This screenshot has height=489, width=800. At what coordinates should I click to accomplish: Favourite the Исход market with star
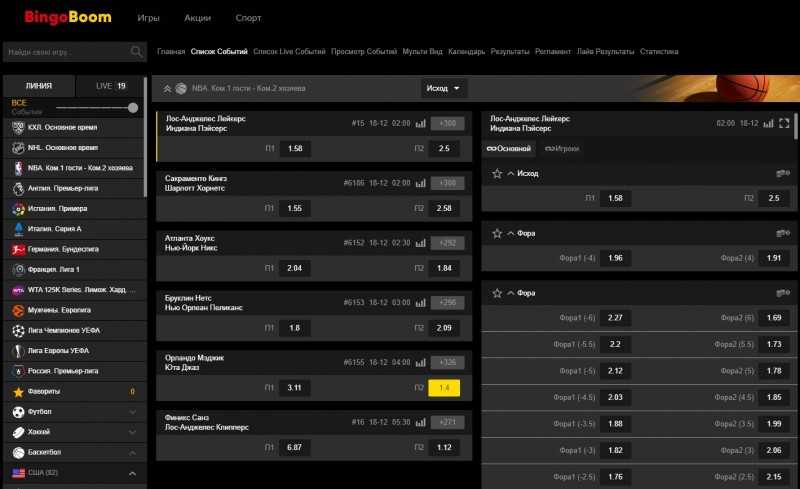[x=497, y=174]
